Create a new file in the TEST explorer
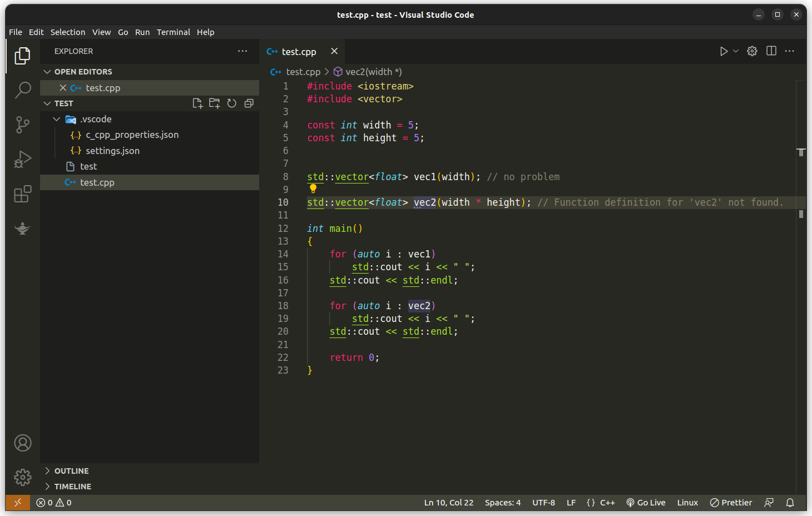Screen dimensions: 812x516 point(197,103)
